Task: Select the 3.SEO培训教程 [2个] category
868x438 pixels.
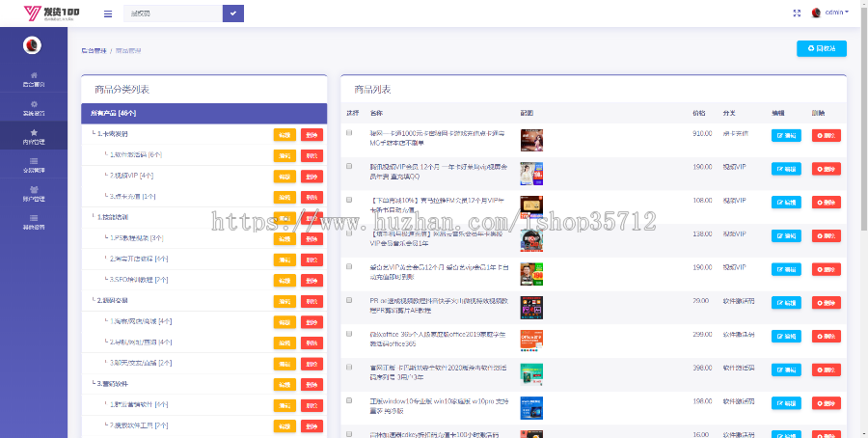Action: coord(138,280)
